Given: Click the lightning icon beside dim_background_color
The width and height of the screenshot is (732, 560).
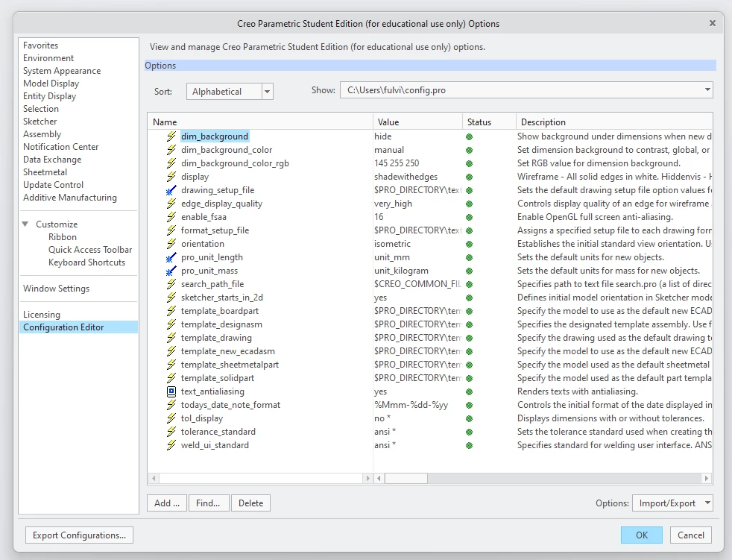Looking at the screenshot, I should click(171, 150).
